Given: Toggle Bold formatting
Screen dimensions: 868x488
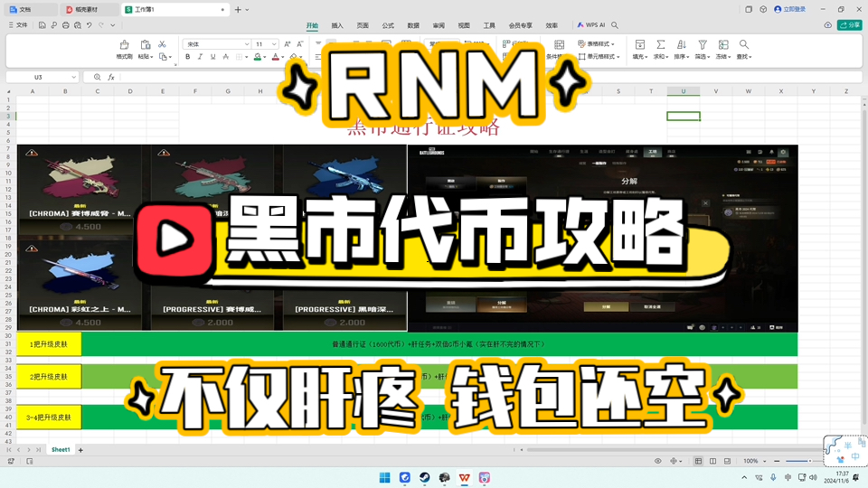Looking at the screenshot, I should [x=188, y=56].
